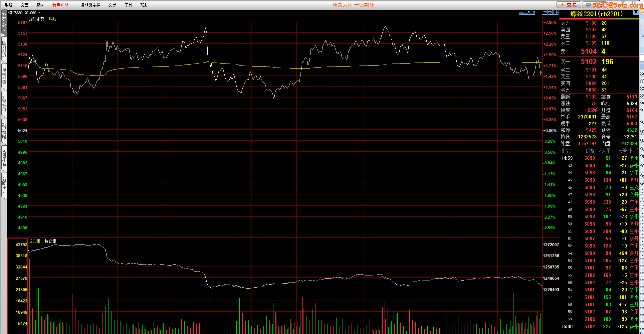Open the 一德期货专栏 menu
This screenshot has width=644, height=334.
pos(88,5)
